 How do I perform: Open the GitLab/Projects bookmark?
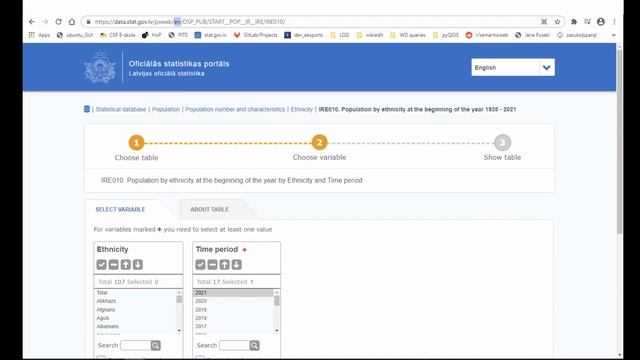click(x=256, y=35)
